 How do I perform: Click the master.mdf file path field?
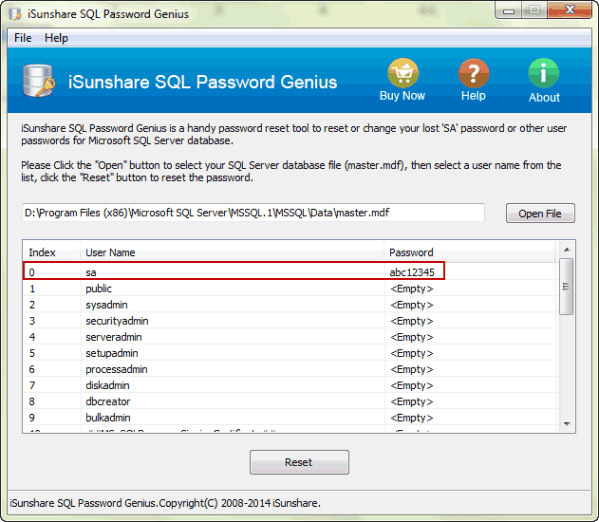[x=253, y=212]
